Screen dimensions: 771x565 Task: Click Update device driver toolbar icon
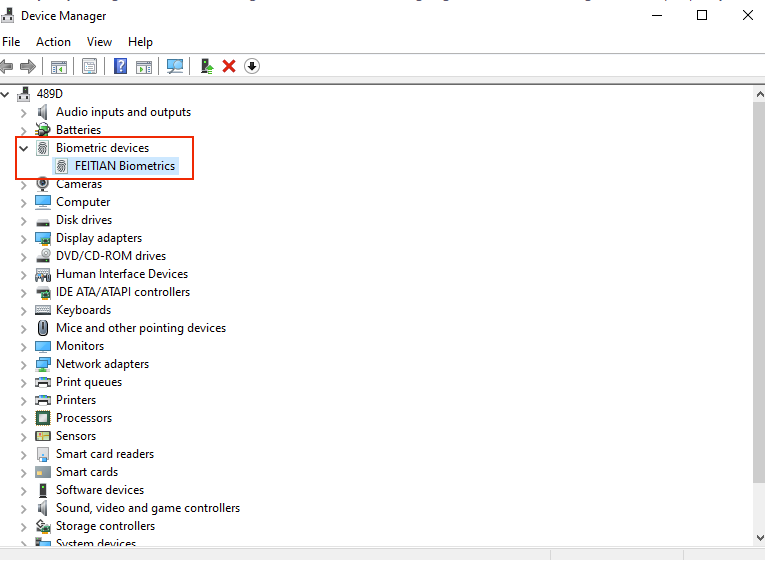coord(207,66)
